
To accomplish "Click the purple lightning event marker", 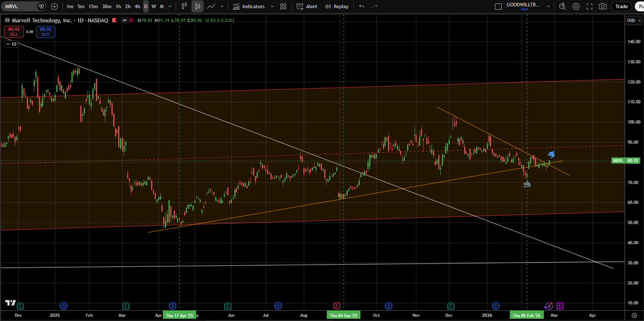I will point(549,305).
